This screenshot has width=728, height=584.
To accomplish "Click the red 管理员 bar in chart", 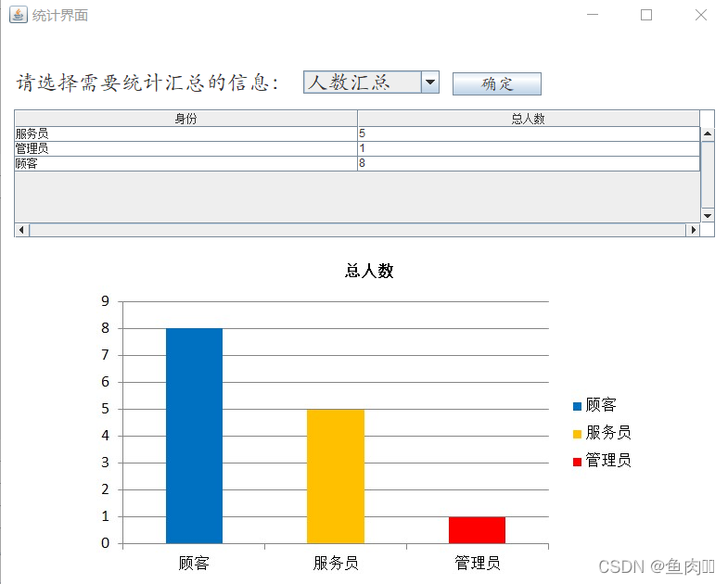I will pyautogui.click(x=477, y=530).
